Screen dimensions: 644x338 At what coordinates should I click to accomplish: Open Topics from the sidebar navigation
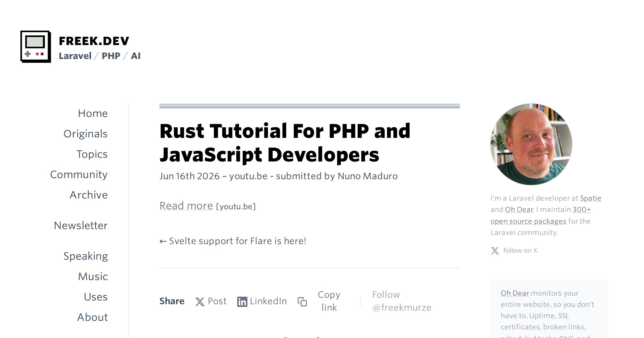92,154
